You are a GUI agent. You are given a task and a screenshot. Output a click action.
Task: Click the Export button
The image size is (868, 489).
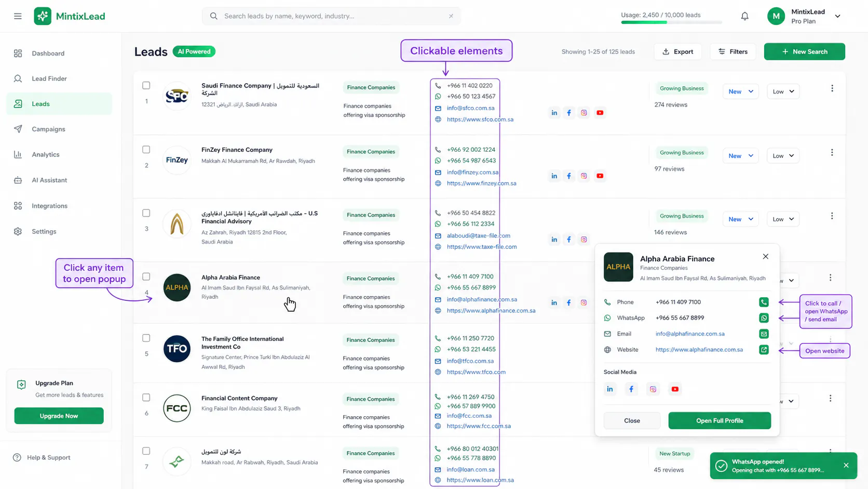[x=677, y=51]
